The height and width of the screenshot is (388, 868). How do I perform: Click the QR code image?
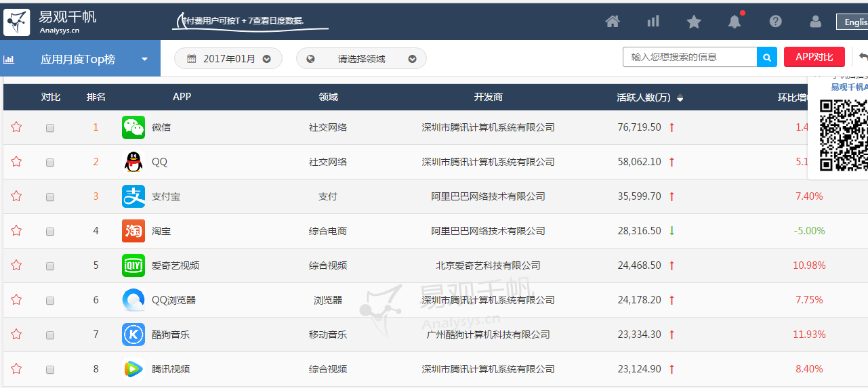pos(844,135)
